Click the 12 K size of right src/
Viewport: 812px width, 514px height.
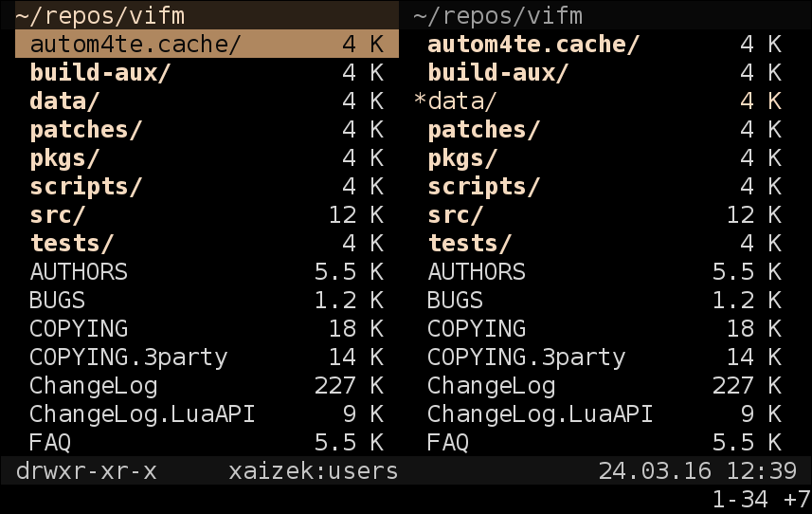[x=754, y=214]
